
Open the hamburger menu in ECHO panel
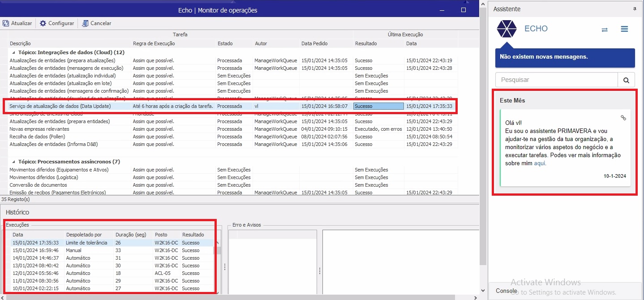click(624, 29)
